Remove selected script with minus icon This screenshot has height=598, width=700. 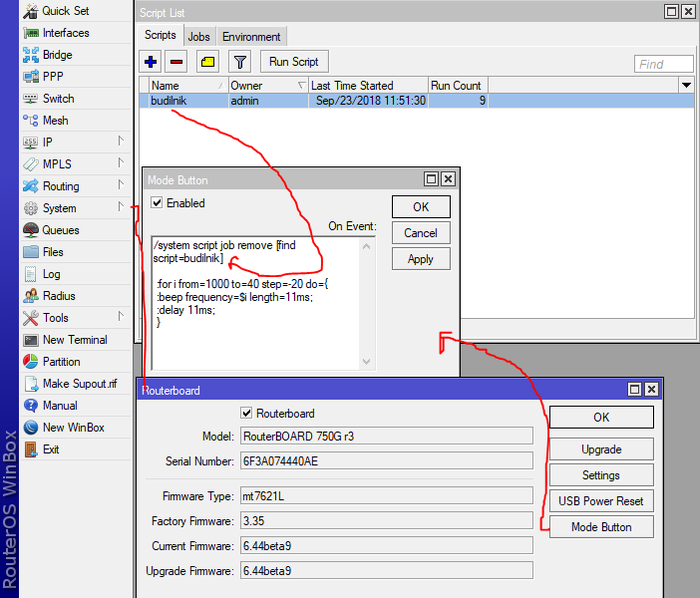[176, 62]
